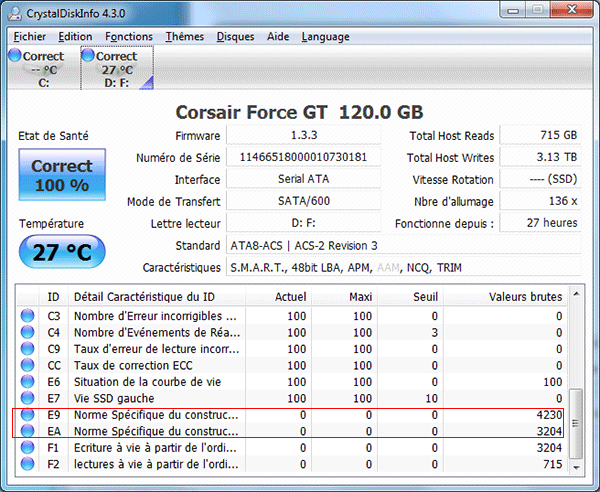Click the Standard field ATA8-ACS
Screen dimensions: 600x492
404,245
